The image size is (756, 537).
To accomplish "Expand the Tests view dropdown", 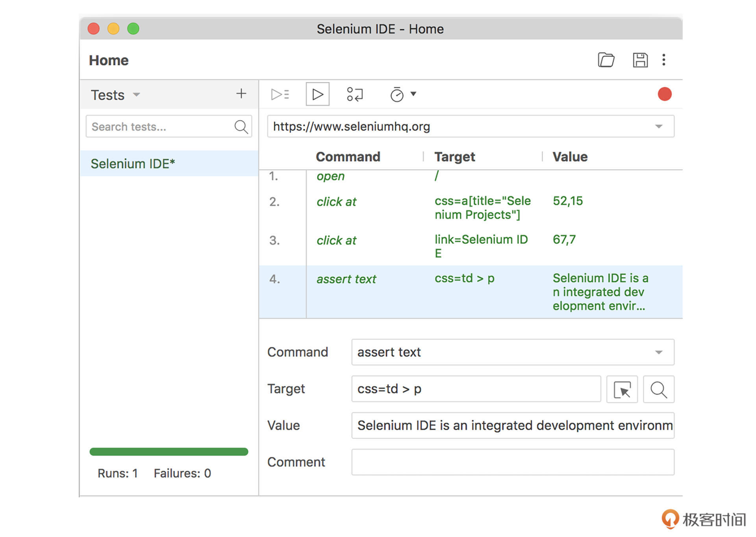I will tap(136, 94).
